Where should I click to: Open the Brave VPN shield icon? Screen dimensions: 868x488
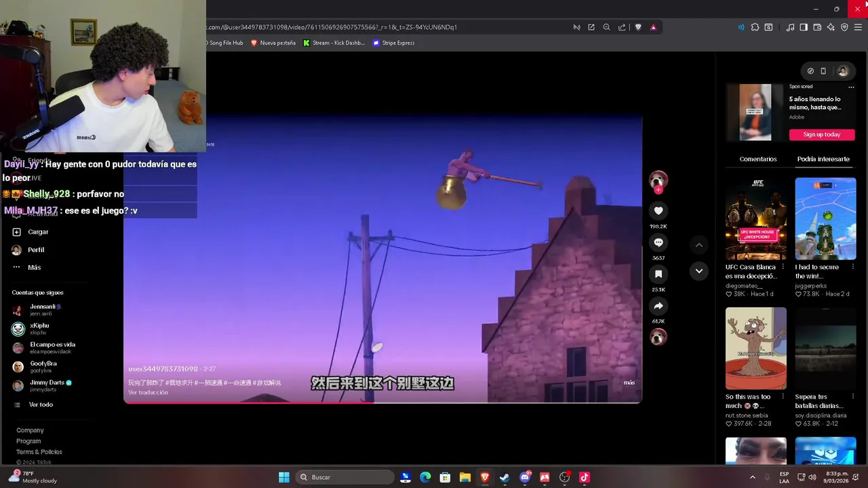coord(844,27)
